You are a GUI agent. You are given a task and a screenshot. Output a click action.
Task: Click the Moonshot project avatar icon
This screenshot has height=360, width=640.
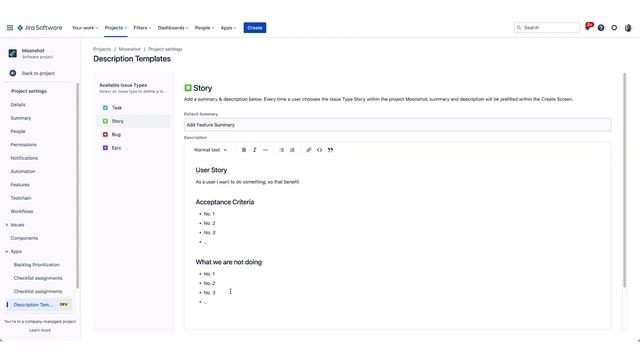click(x=13, y=53)
